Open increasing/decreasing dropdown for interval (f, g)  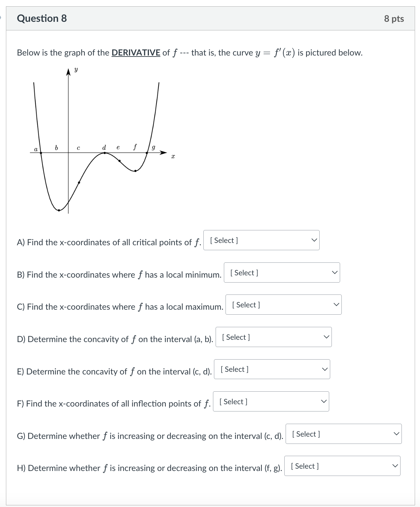tap(342, 466)
